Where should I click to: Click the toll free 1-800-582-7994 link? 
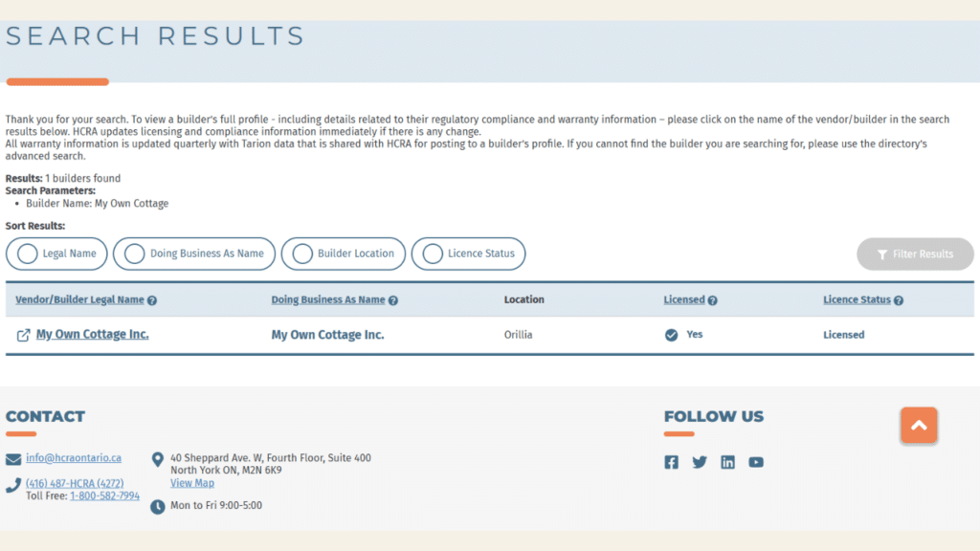(104, 496)
